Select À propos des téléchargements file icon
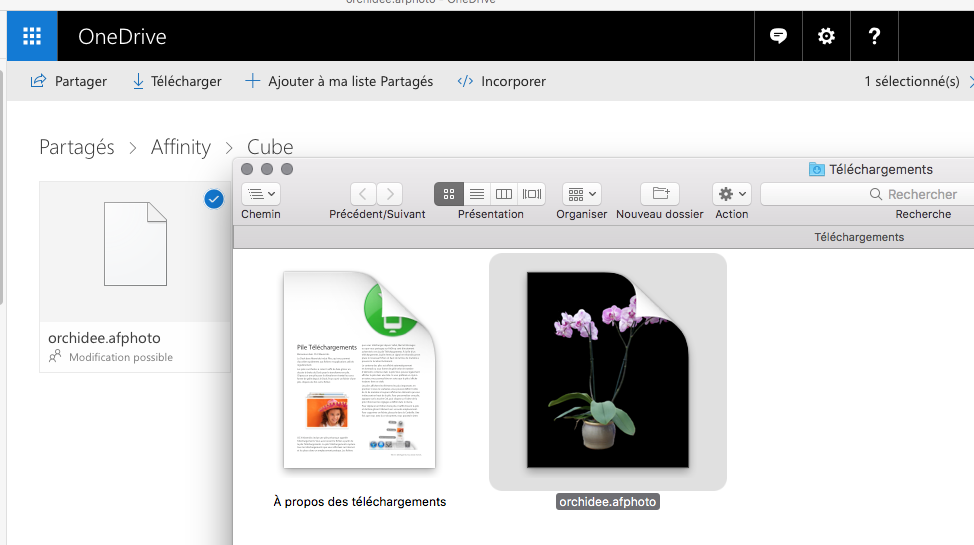The image size is (974, 545). coord(360,370)
